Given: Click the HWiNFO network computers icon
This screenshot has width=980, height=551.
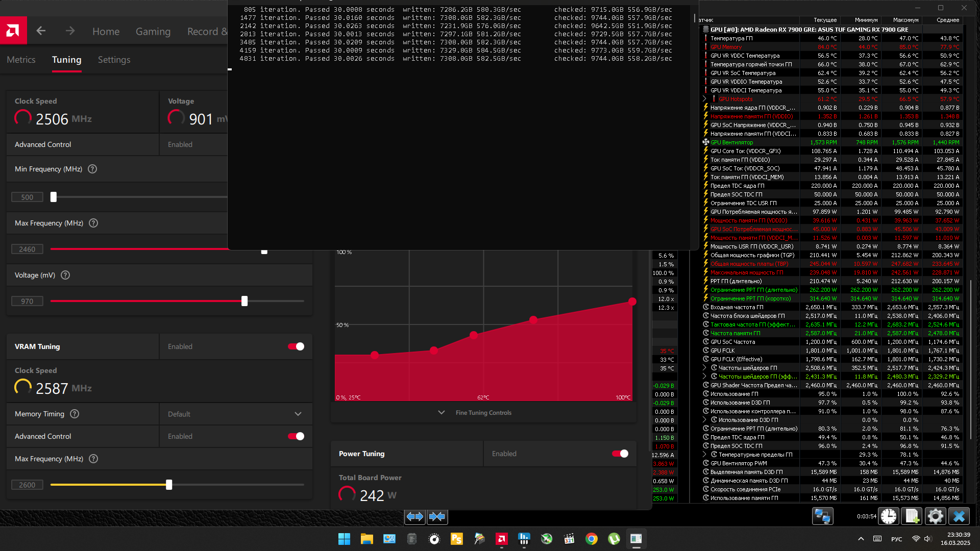Looking at the screenshot, I should pos(822,516).
